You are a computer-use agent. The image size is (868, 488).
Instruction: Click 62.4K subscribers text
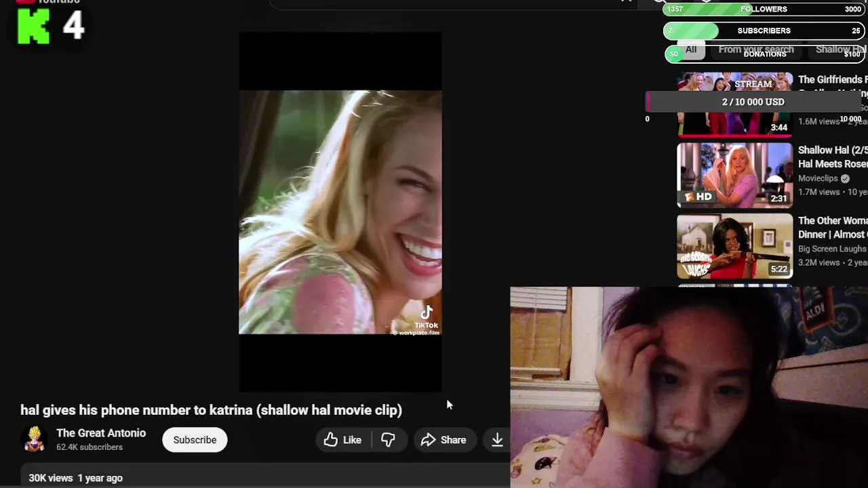pos(90,447)
